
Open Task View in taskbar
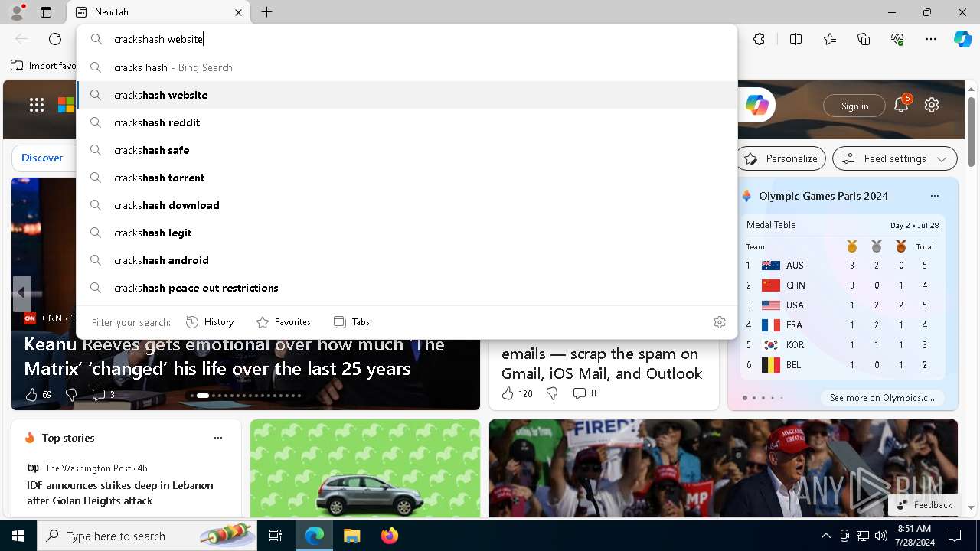tap(276, 536)
